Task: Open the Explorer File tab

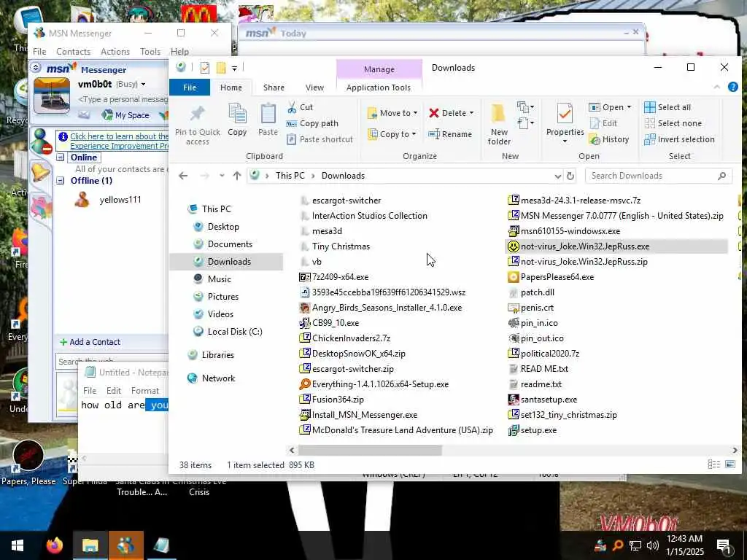Action: (190, 87)
